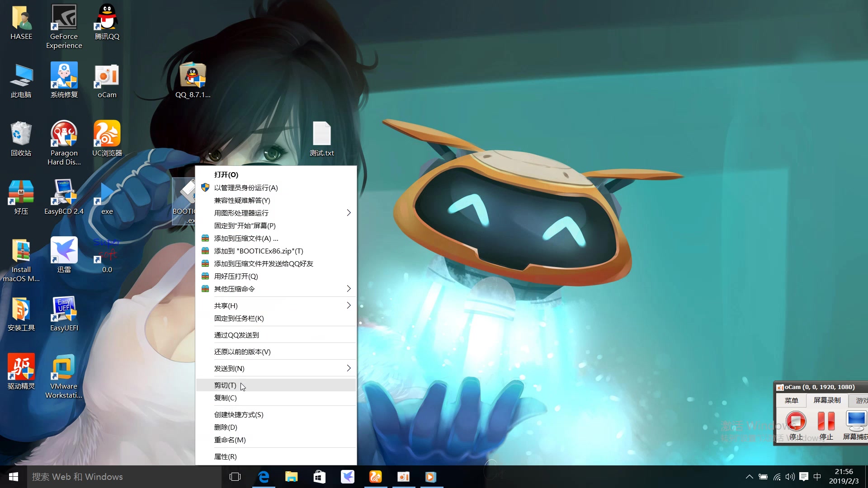Click 复制(C) to copy file
Screen dimensions: 868x488
pos(225,398)
